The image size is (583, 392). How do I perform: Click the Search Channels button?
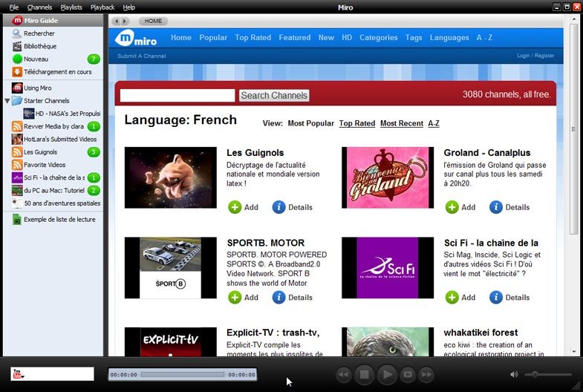(274, 95)
